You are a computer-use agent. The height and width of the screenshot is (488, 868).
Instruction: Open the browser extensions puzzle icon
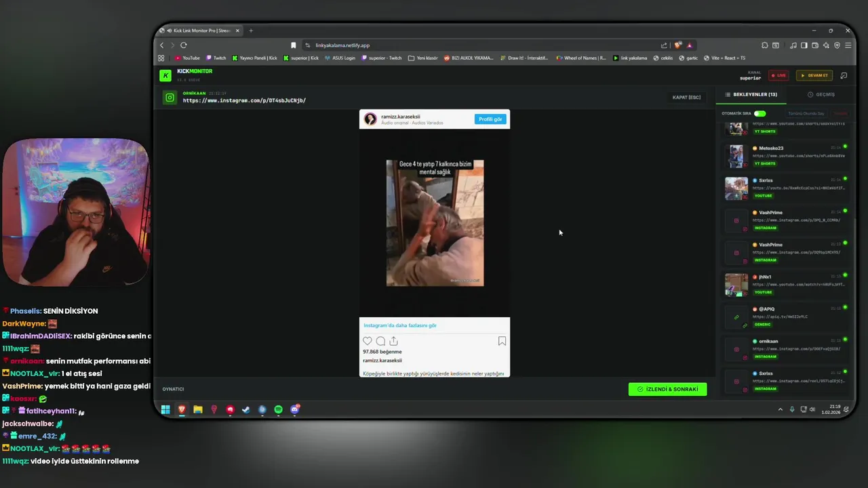(764, 45)
